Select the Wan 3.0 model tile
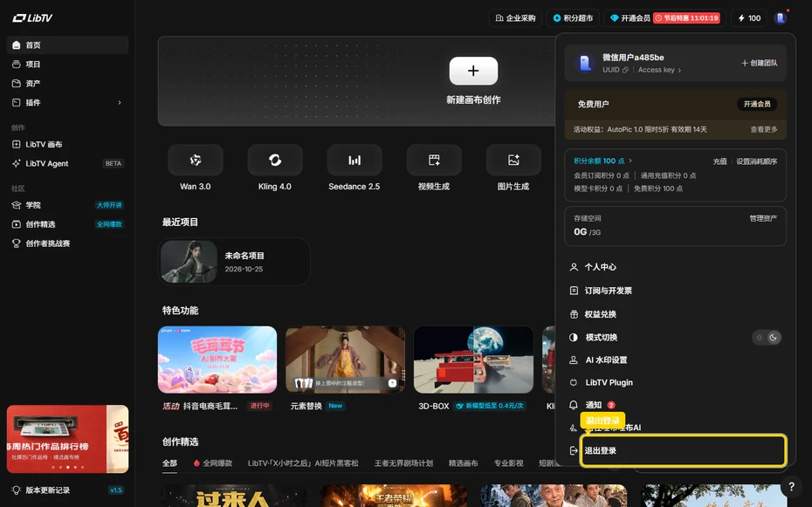The width and height of the screenshot is (812, 507). [196, 168]
